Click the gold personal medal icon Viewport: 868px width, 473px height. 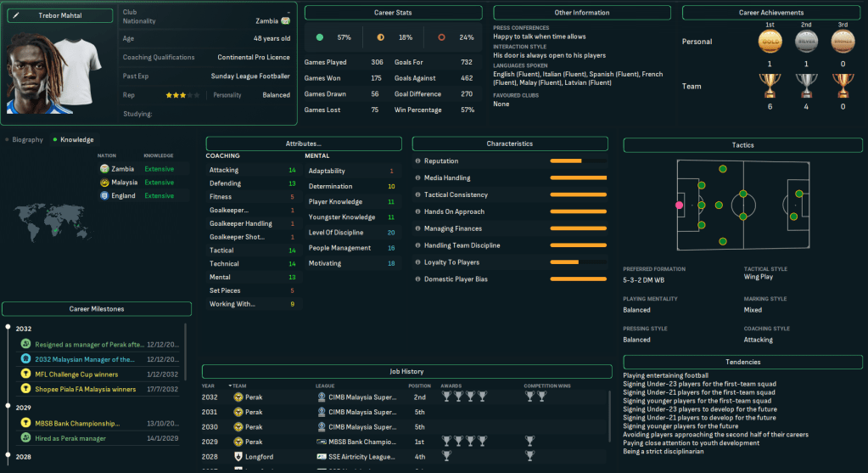tap(770, 41)
